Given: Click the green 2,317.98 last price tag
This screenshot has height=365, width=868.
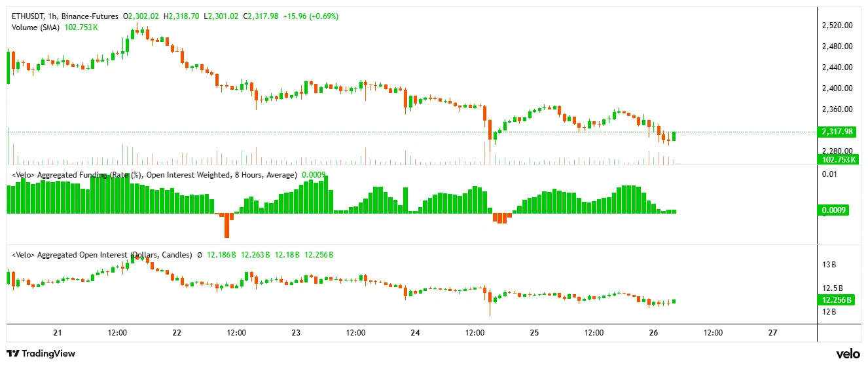Looking at the screenshot, I should click(837, 132).
